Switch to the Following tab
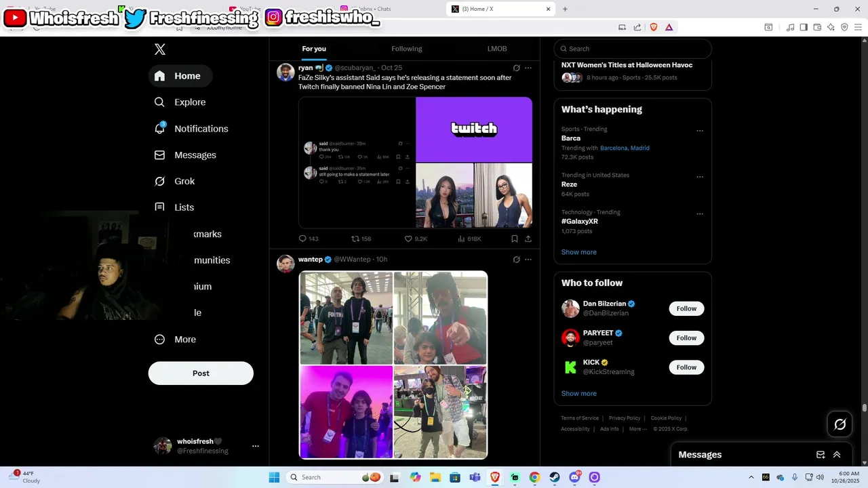Screen dimensions: 868x488 click(407, 49)
